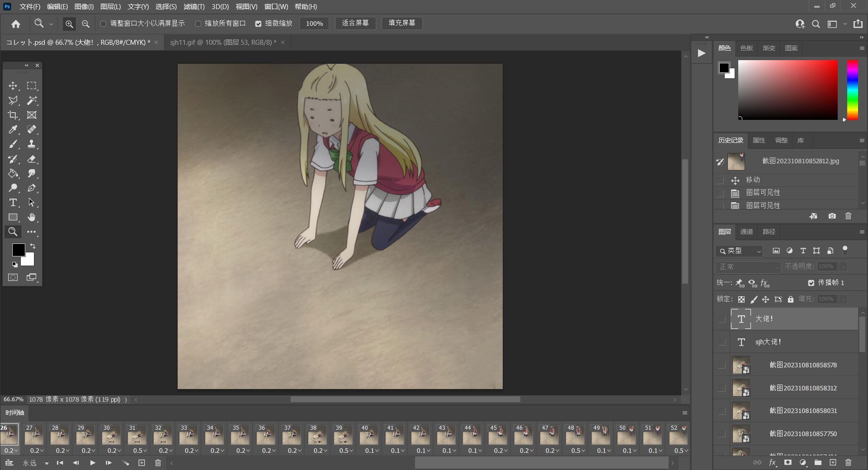This screenshot has width=868, height=470.
Task: Open the layer opacity dropdown arrow
Action: 843,267
